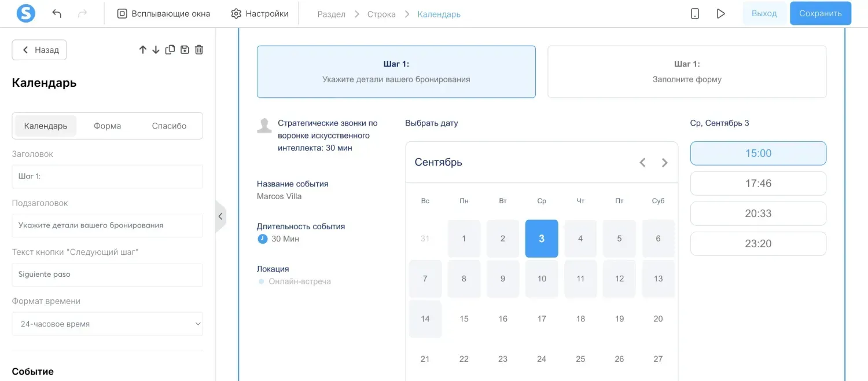Switch to the Форма tab
This screenshot has width=868, height=381.
[x=107, y=126]
